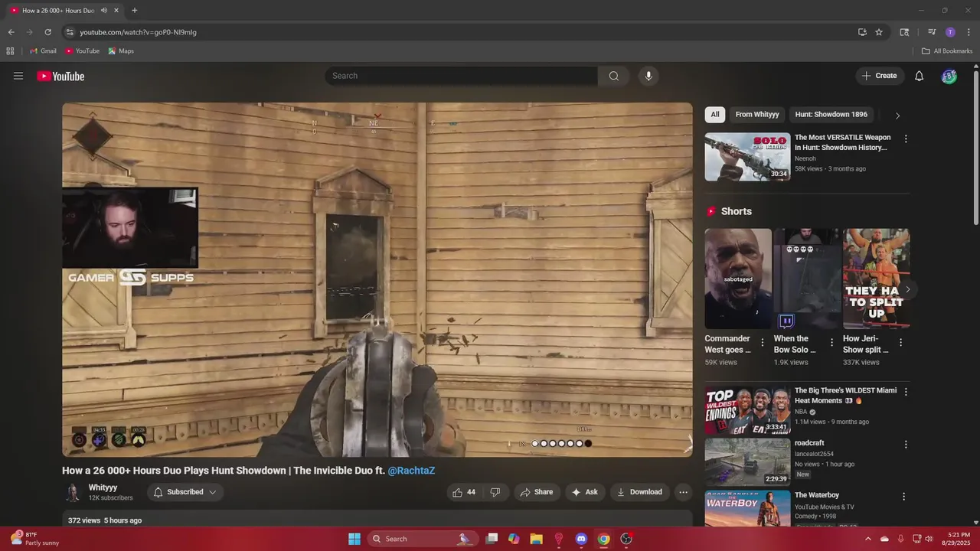
Task: Click the Ask button
Action: coord(584,492)
